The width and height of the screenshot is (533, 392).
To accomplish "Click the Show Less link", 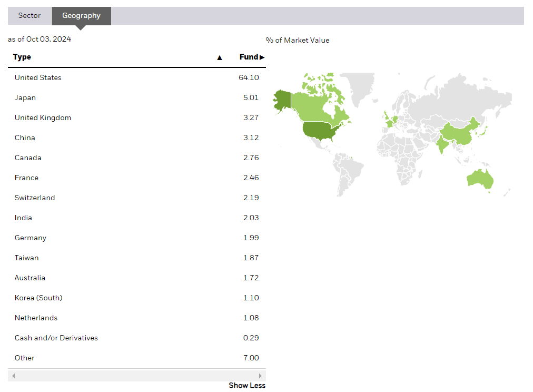I will point(246,385).
